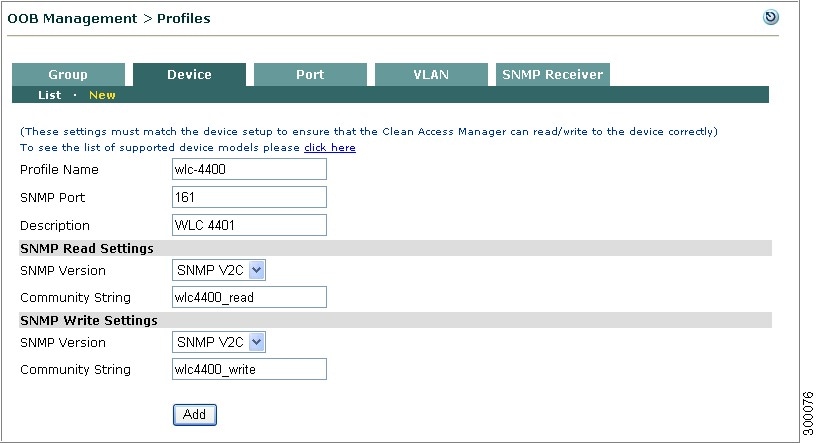Open the SNMP Write version dropdown
Image resolution: width=816 pixels, height=443 pixels.
point(219,342)
